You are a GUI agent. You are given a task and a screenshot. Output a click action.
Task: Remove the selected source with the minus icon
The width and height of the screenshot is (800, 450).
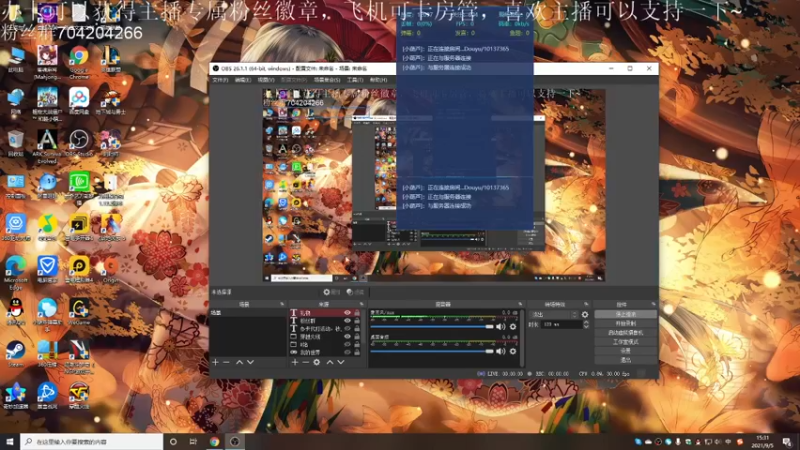(x=306, y=362)
